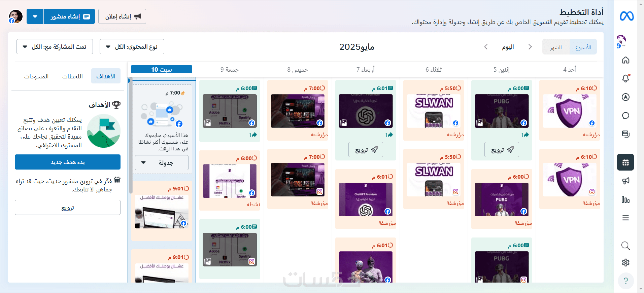Screen dimensions: 644x293
Task: Select the سبت 10 day header
Action: (162, 69)
